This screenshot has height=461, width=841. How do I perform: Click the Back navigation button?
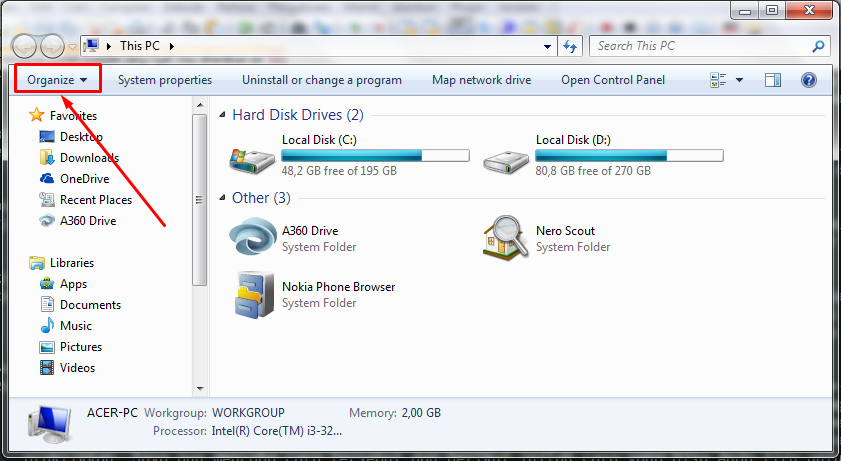[x=24, y=47]
